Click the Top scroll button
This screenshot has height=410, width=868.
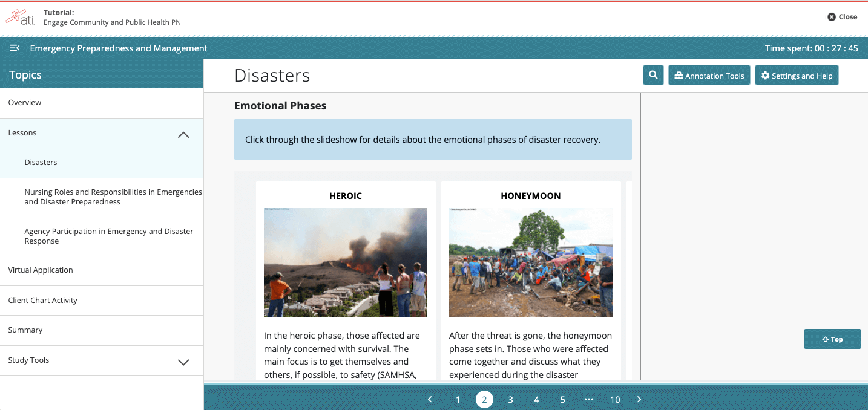[x=832, y=339]
